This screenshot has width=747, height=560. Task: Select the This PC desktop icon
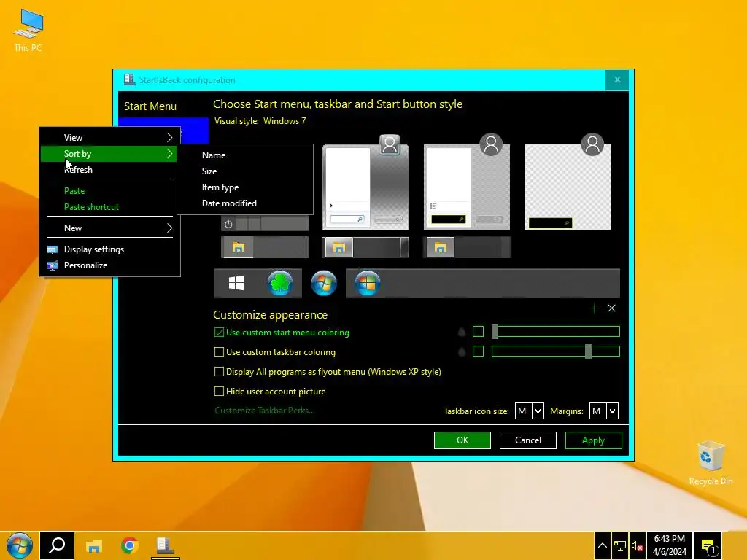[x=28, y=30]
